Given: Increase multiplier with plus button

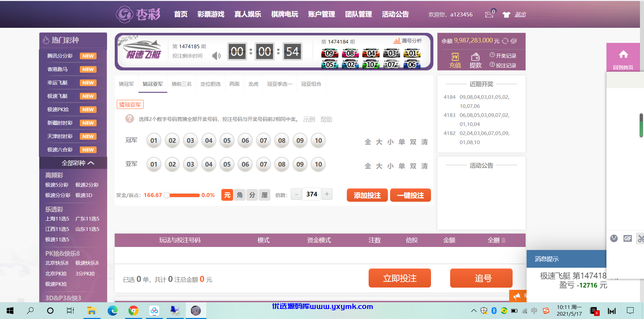Looking at the screenshot, I should coord(327,194).
